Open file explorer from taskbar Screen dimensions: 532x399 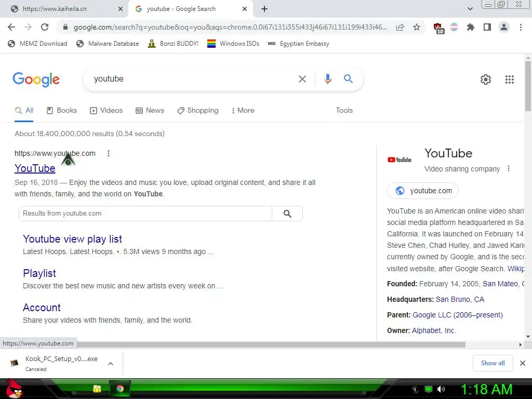click(x=97, y=389)
